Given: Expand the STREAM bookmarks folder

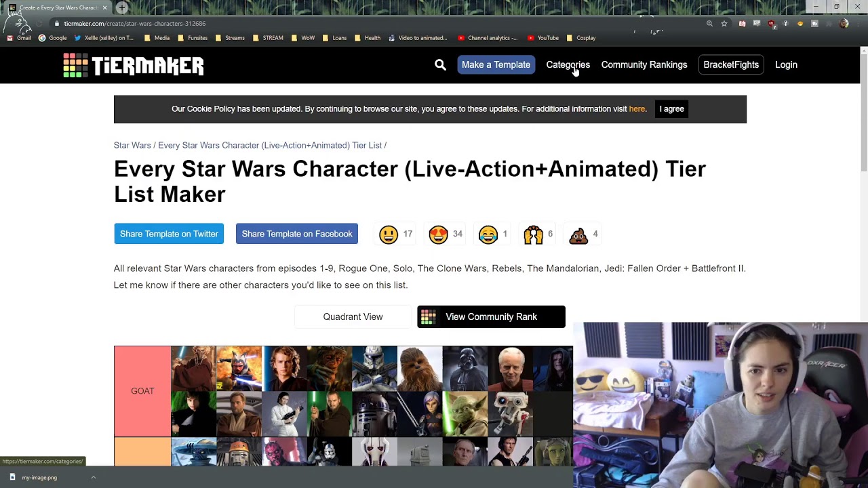Looking at the screenshot, I should (268, 38).
